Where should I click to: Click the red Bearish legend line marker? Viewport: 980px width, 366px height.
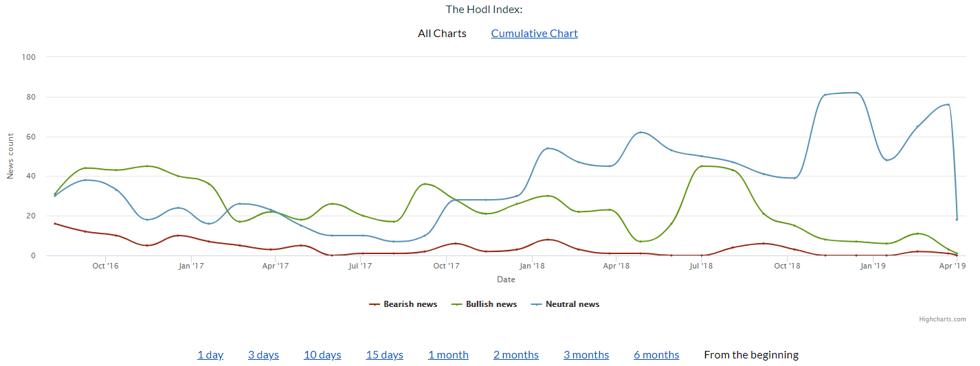click(x=375, y=304)
